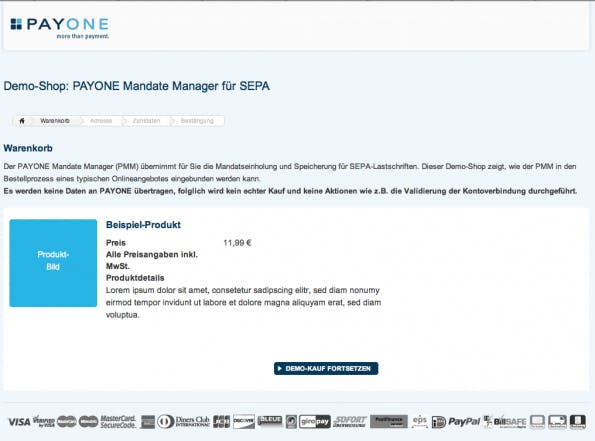
Task: Click the MasterCard circles logo
Action: point(66,421)
